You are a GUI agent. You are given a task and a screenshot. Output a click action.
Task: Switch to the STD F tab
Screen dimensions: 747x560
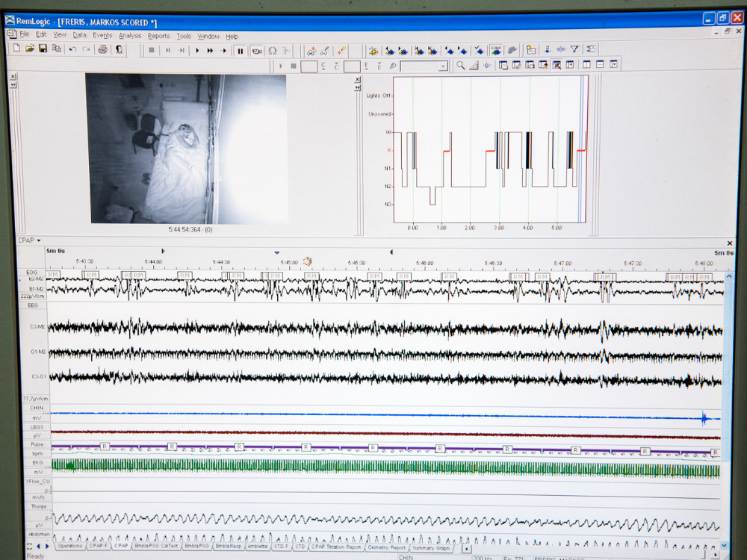click(281, 547)
